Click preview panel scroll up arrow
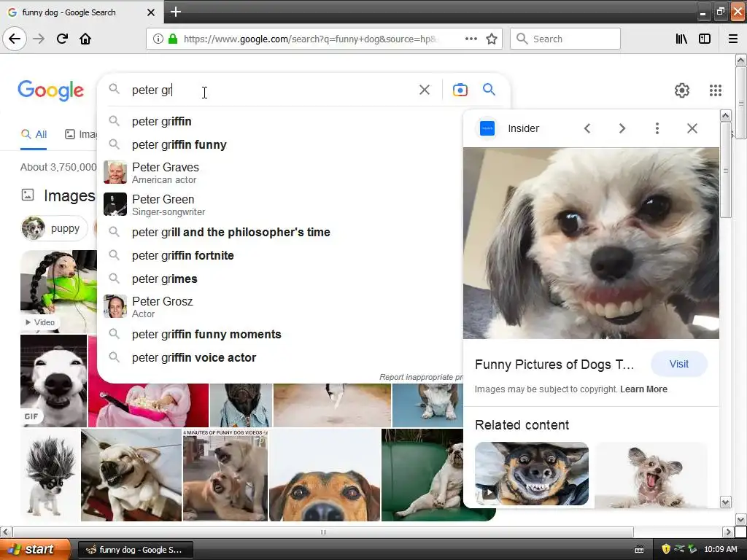Viewport: 747px width, 560px height. [725, 116]
